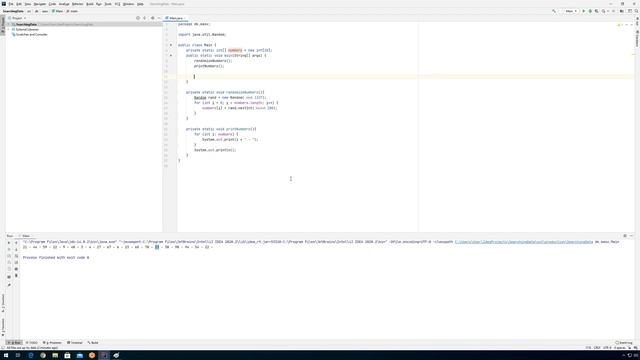Open the Navigate menu
The width and height of the screenshot is (640, 360).
[x=40, y=4]
